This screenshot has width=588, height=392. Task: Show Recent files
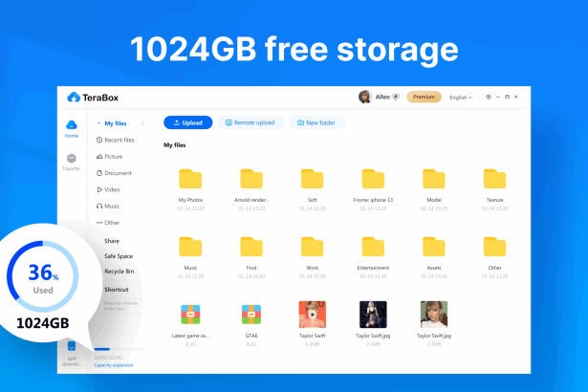point(116,140)
